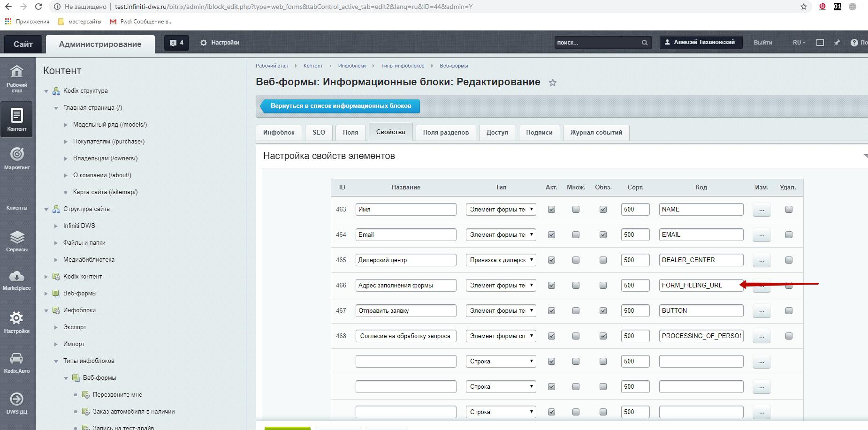
Task: Collapse the Инфоблоки tree node
Action: pos(46,310)
